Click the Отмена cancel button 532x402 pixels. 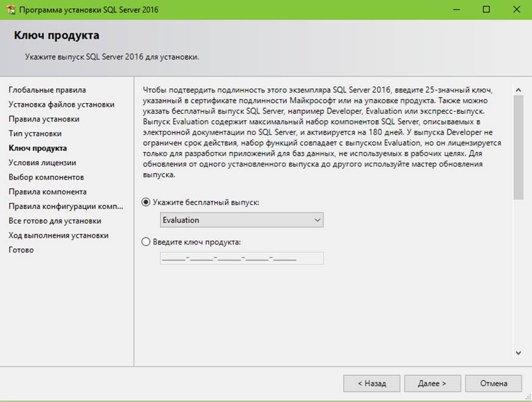494,383
